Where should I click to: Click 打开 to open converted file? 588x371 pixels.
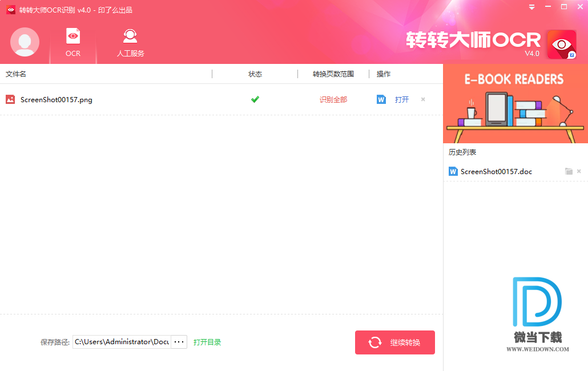click(x=402, y=100)
